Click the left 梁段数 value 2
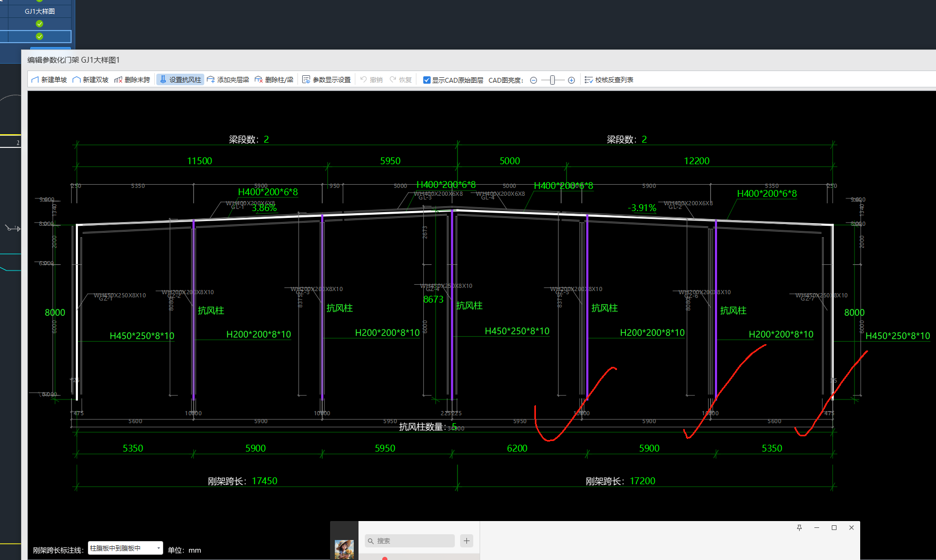Image resolution: width=936 pixels, height=560 pixels. (266, 139)
